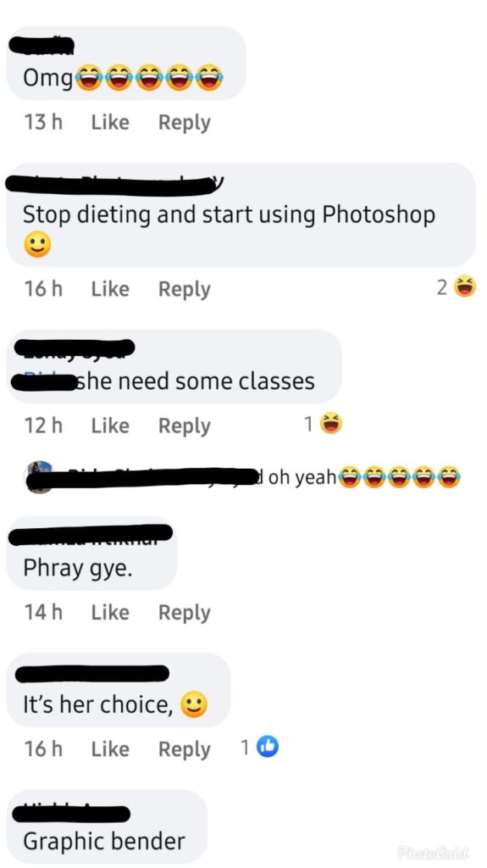The image size is (487, 868).
Task: Like the "Phray gye." comment
Action: 110,612
